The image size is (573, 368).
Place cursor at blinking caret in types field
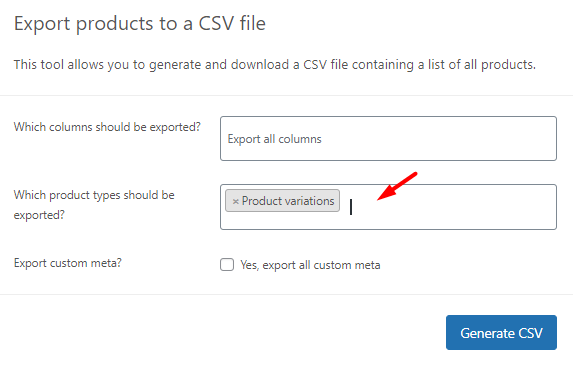[351, 207]
